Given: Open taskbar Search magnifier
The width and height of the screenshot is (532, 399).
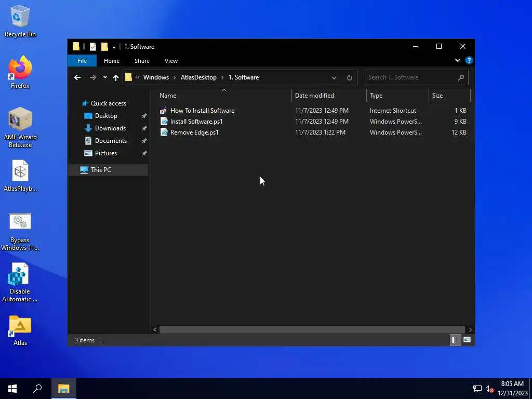Looking at the screenshot, I should point(37,389).
